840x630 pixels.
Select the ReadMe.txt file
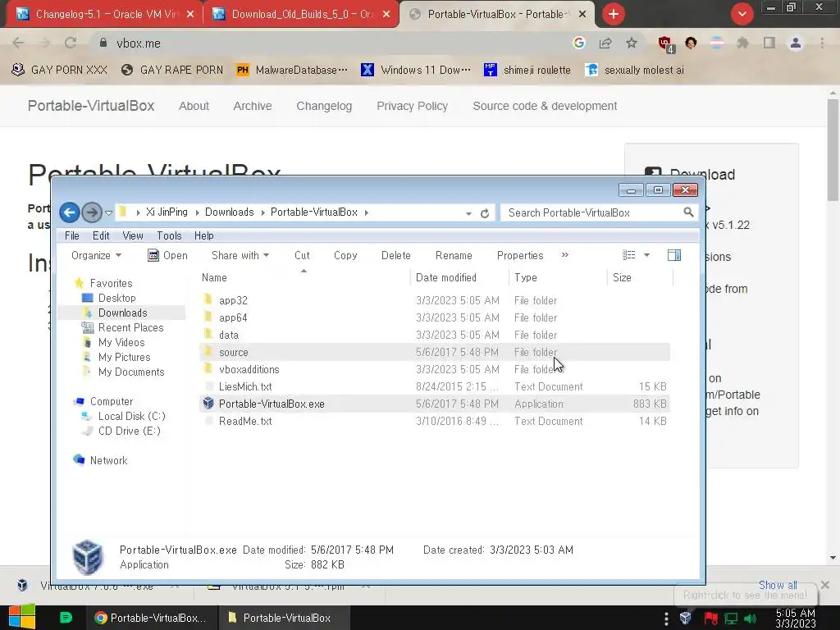[x=245, y=421]
